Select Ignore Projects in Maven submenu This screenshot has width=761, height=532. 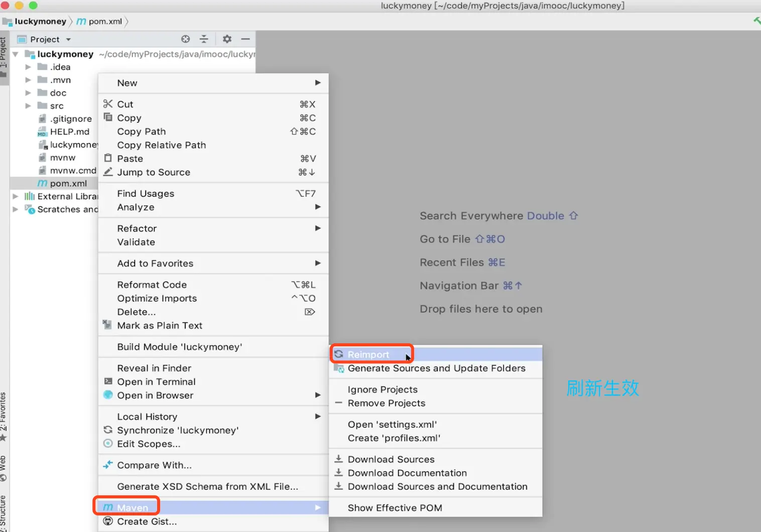tap(436, 389)
